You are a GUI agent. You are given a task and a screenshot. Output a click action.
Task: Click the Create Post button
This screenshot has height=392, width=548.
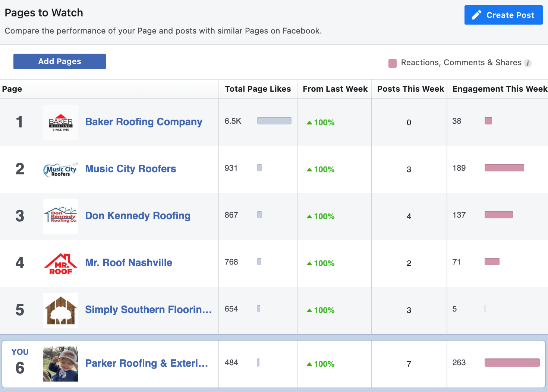pos(503,15)
